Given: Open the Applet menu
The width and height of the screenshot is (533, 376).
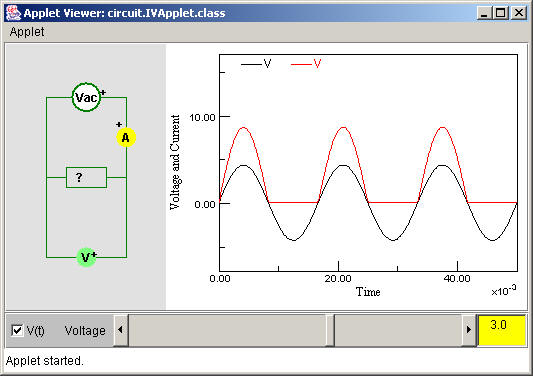Looking at the screenshot, I should click(x=27, y=32).
